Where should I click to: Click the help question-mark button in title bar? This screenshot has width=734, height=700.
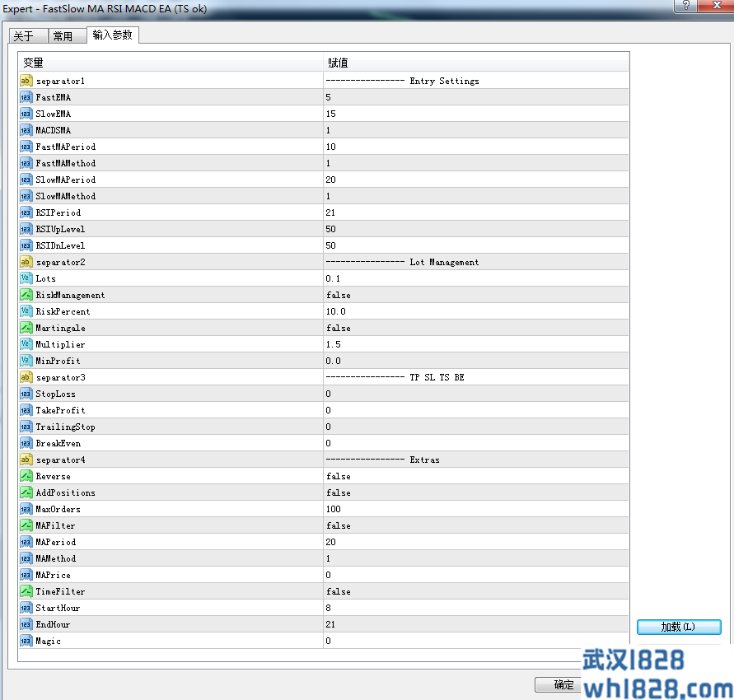[x=685, y=6]
